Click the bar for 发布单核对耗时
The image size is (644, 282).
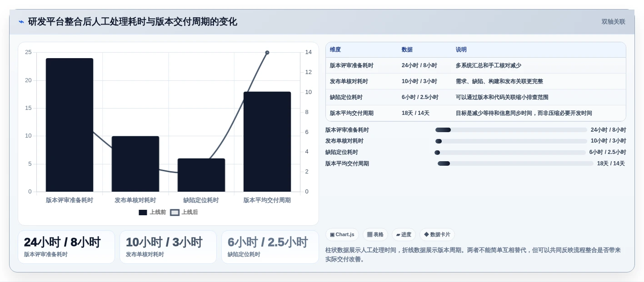[x=135, y=164]
